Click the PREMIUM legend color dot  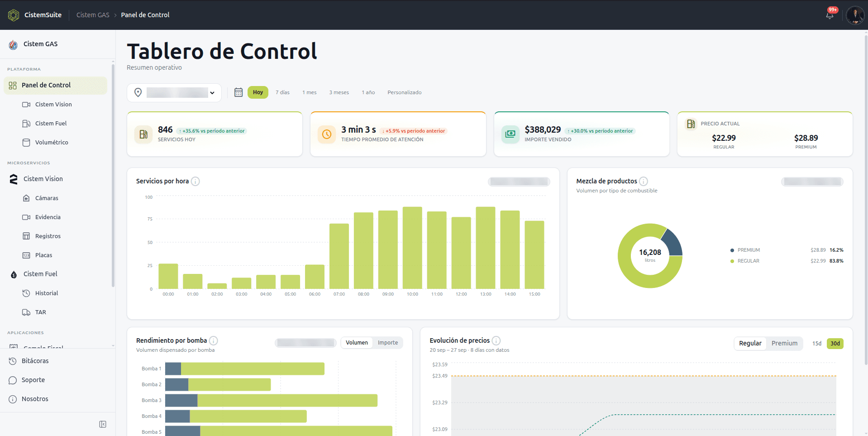[732, 250]
